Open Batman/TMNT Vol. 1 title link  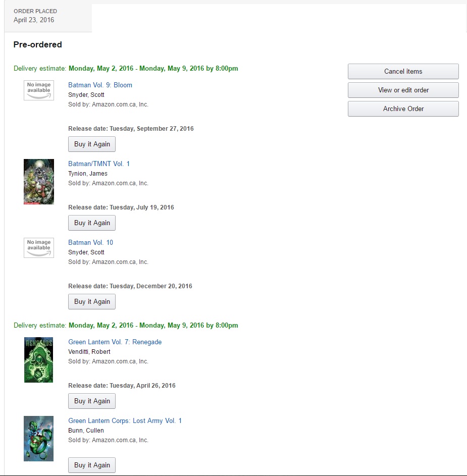[99, 164]
